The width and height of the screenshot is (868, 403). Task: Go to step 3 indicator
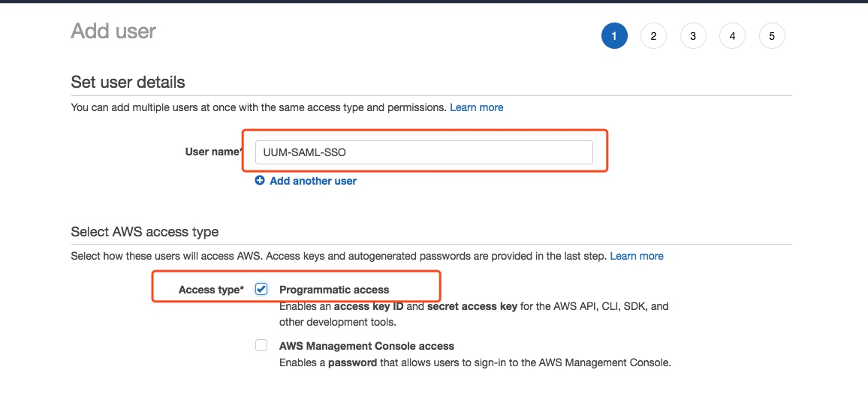tap(693, 36)
